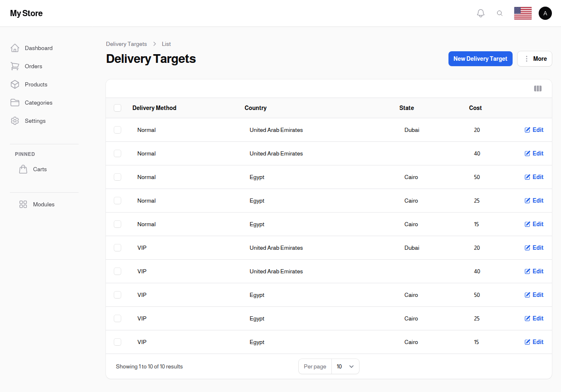
Task: Click the New Delivery Target button
Action: click(480, 58)
